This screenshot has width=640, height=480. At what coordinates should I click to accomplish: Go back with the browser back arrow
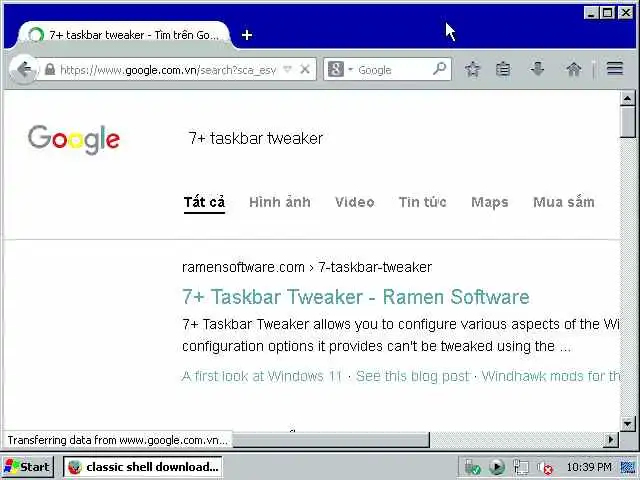[x=23, y=69]
